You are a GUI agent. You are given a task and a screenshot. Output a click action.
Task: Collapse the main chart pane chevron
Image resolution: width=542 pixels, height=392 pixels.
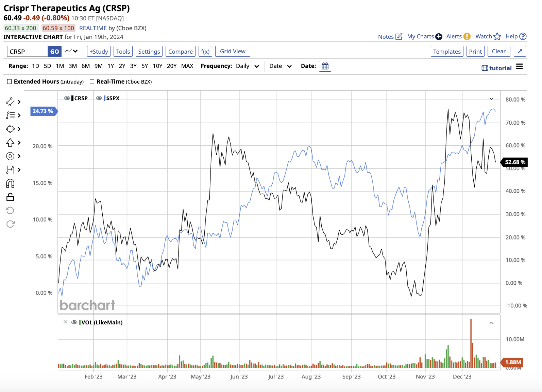pyautogui.click(x=491, y=99)
